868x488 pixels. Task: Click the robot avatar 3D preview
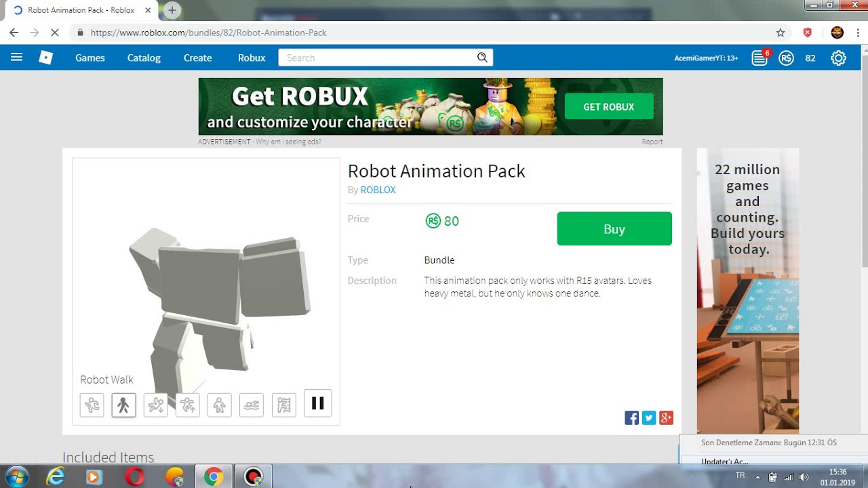coord(206,291)
